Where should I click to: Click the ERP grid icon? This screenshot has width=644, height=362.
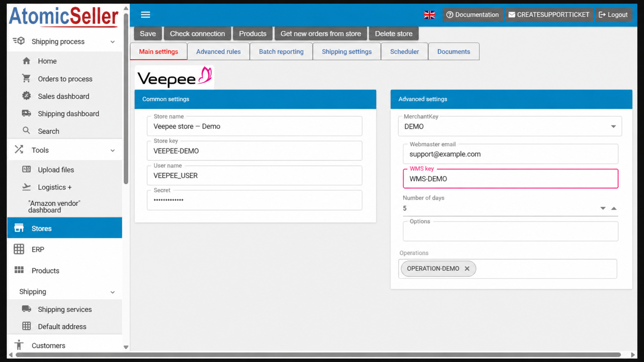19,249
